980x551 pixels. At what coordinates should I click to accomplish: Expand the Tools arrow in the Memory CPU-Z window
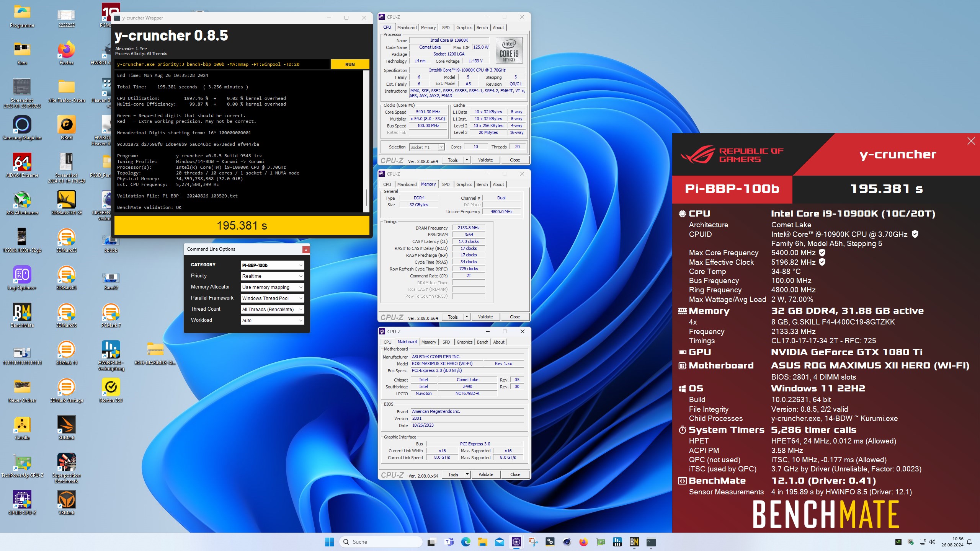467,317
